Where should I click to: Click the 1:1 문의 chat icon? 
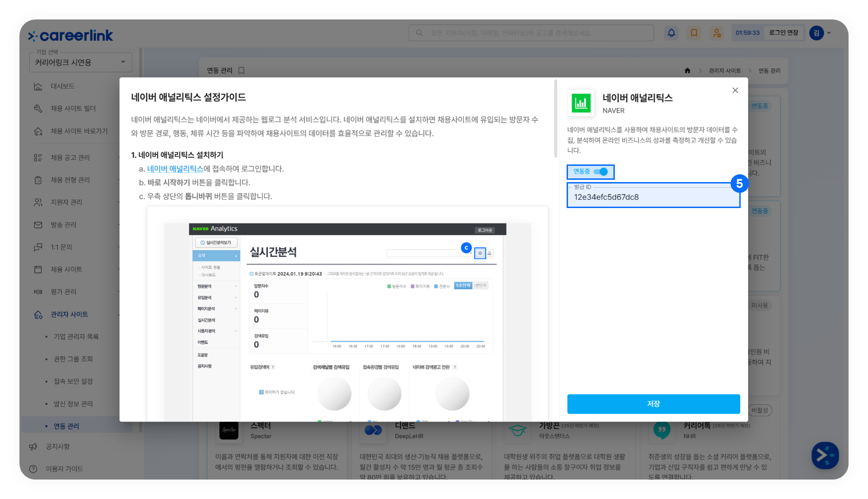pos(38,247)
